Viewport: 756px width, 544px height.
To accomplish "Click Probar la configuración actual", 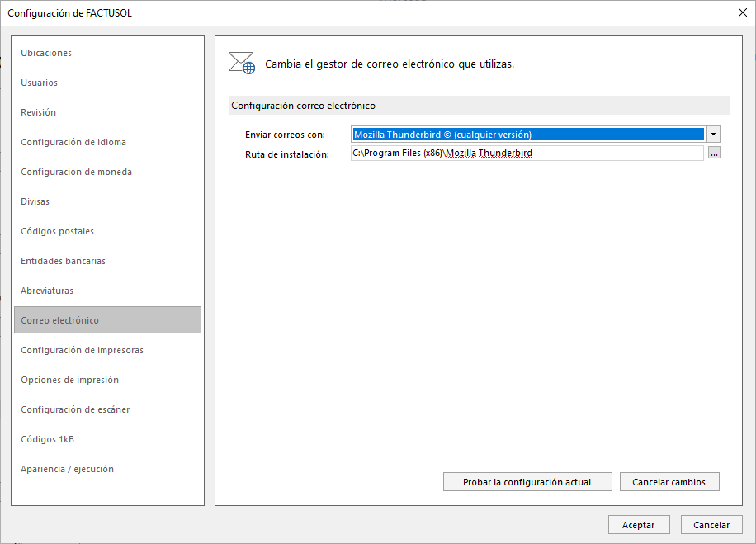I will coord(527,482).
